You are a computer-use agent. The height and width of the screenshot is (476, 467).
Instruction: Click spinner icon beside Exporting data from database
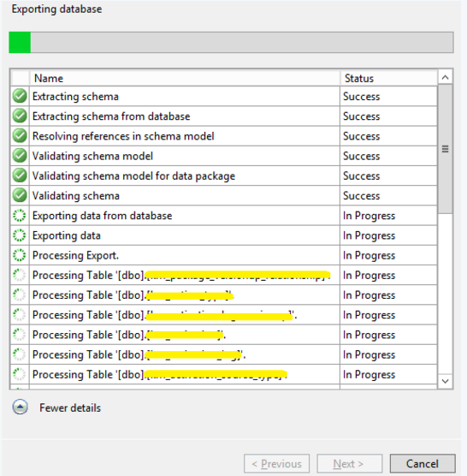tap(20, 215)
